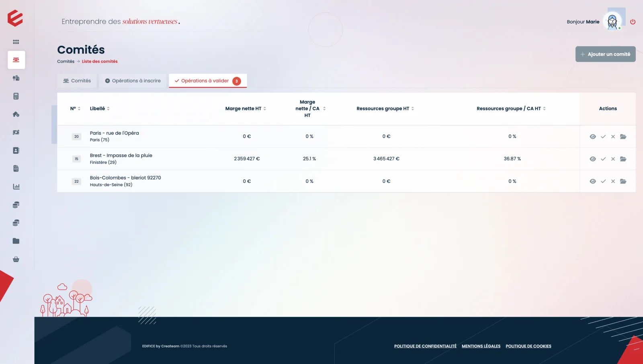Reject the Bois-Colombes operation with X icon

pos(613,181)
